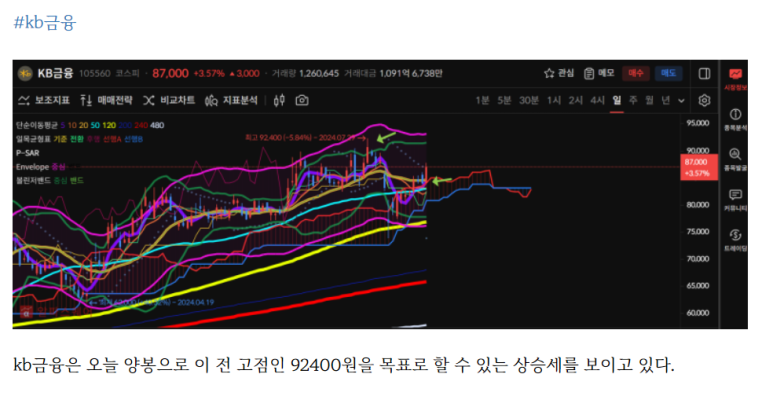Toggle moving average 480 line legend
773x396 pixels.
[x=157, y=125]
